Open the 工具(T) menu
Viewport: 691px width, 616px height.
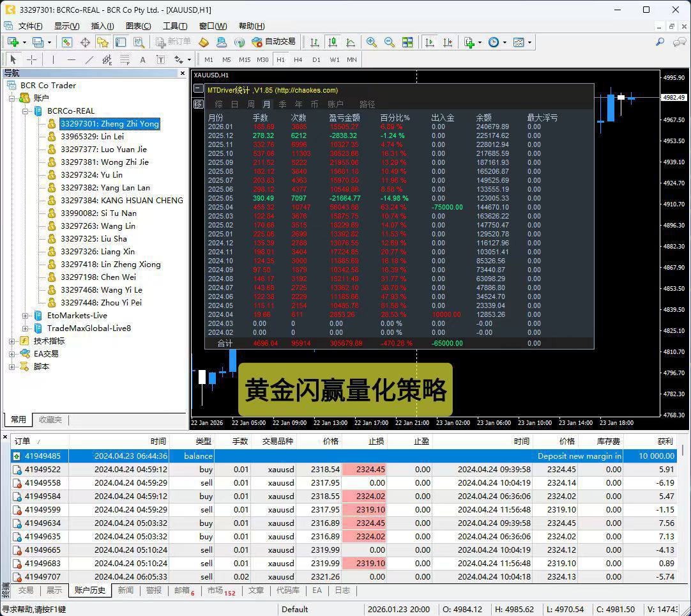(175, 26)
